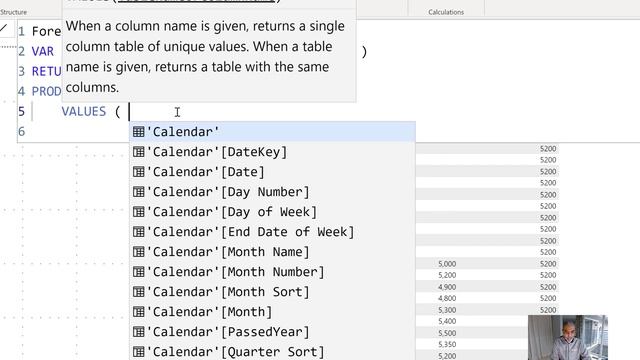Pick 'Calendar'[Month Name] suggestion
Image resolution: width=640 pixels, height=360 pixels.
point(272,252)
